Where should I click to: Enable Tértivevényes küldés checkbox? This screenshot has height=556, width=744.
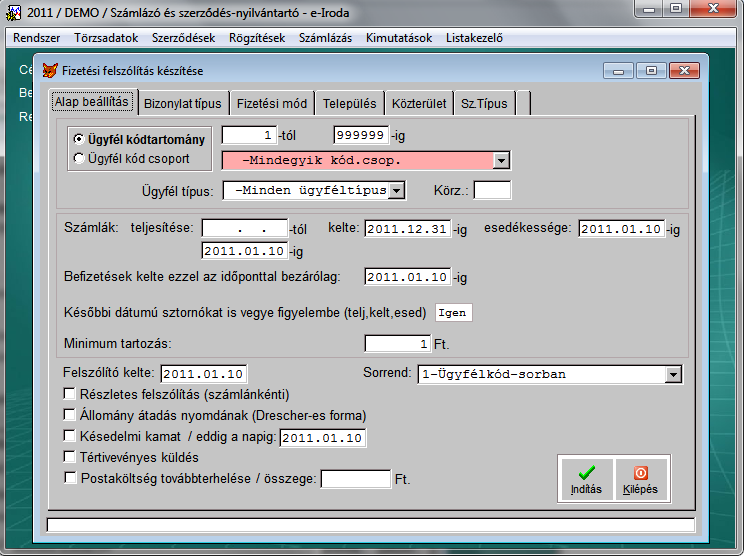[69, 457]
